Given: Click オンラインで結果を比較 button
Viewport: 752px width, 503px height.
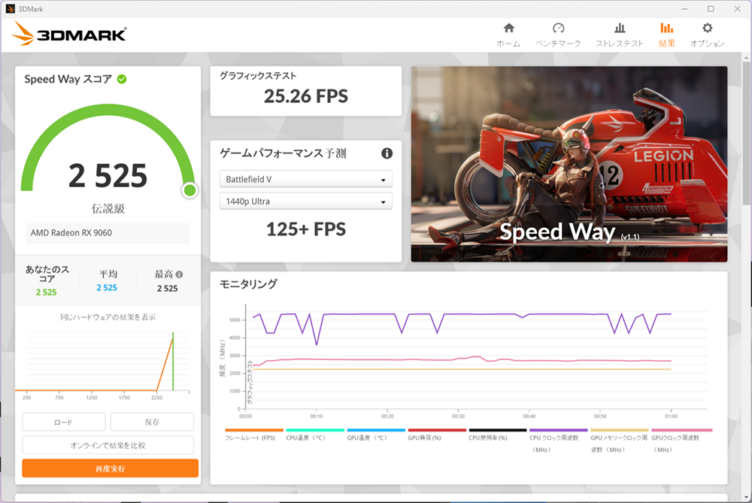Looking at the screenshot, I should tap(108, 445).
